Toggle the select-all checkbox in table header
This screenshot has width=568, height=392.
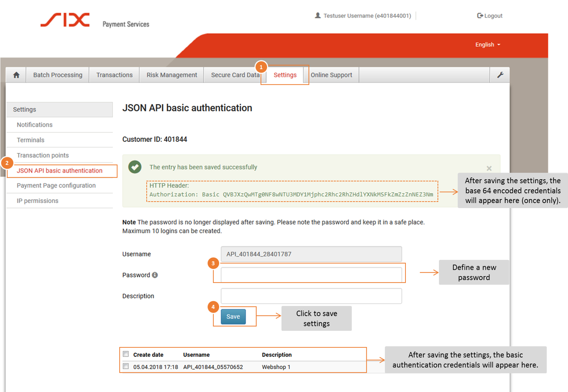pos(126,354)
